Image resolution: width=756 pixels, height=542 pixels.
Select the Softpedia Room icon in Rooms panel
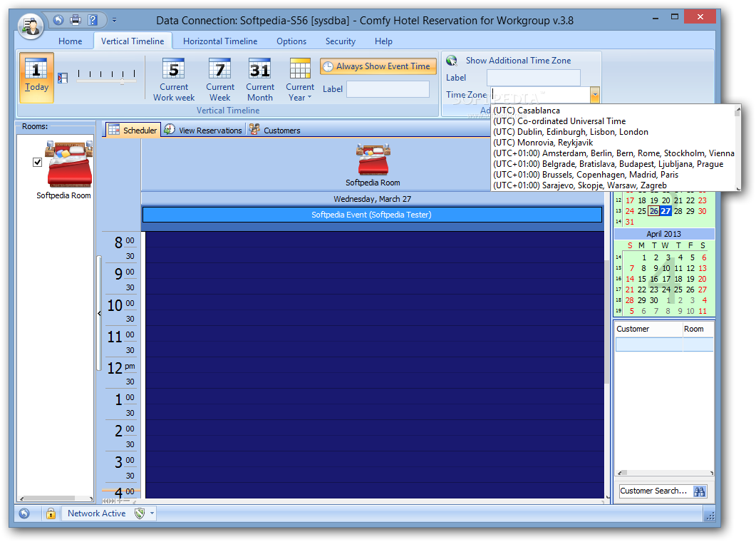coord(69,164)
